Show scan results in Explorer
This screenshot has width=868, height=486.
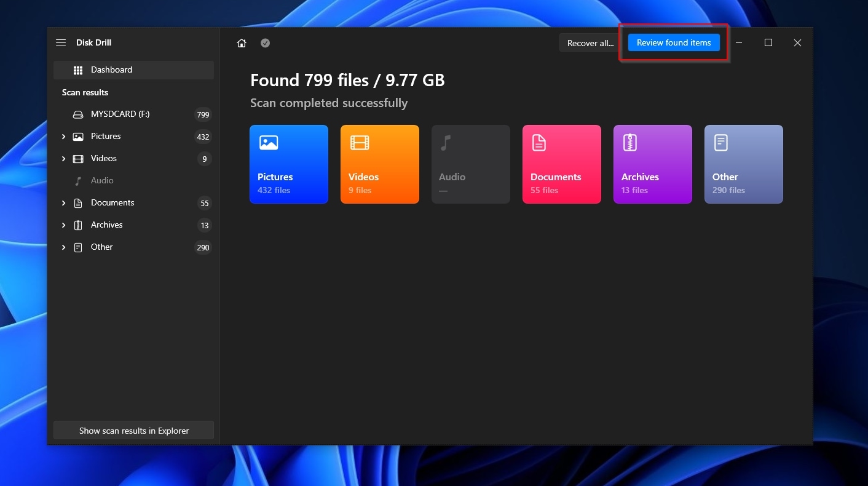point(133,430)
